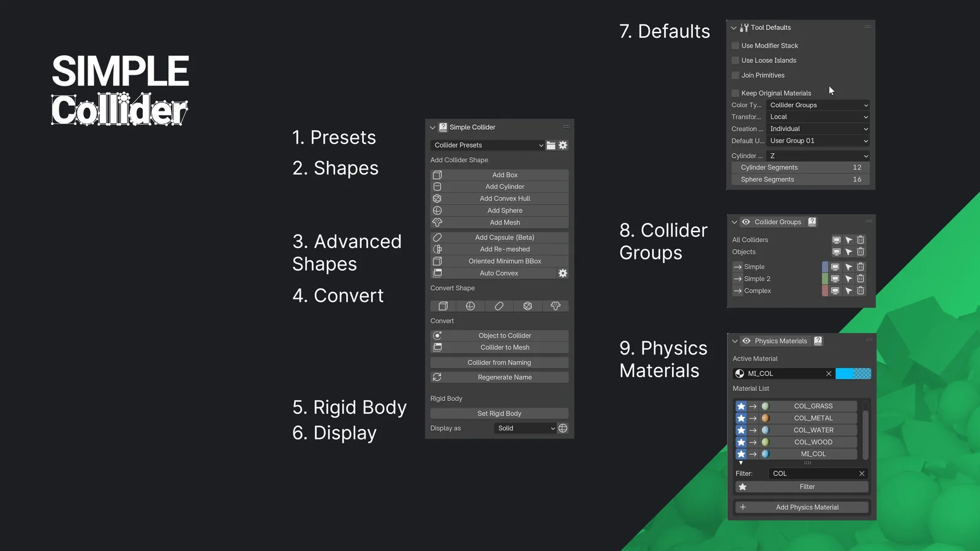Viewport: 980px width, 551px height.
Task: Open the Auto Convex settings gear
Action: (562, 272)
